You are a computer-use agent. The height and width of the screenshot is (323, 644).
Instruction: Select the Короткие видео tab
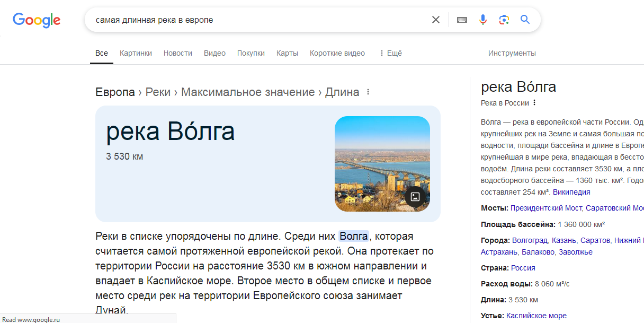coord(337,53)
